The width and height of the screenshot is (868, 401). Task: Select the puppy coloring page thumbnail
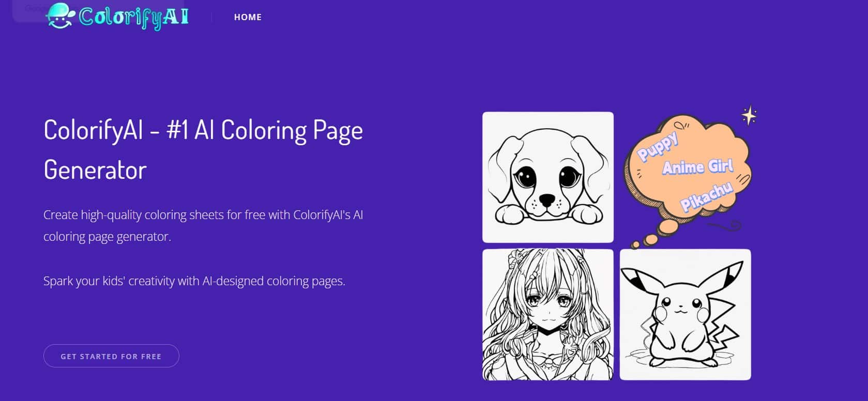548,177
